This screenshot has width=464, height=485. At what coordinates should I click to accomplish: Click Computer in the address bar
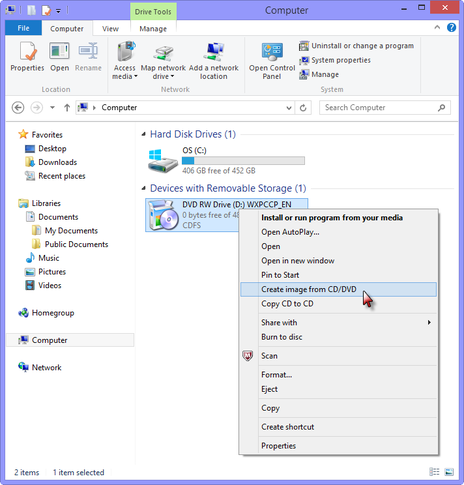pos(119,108)
